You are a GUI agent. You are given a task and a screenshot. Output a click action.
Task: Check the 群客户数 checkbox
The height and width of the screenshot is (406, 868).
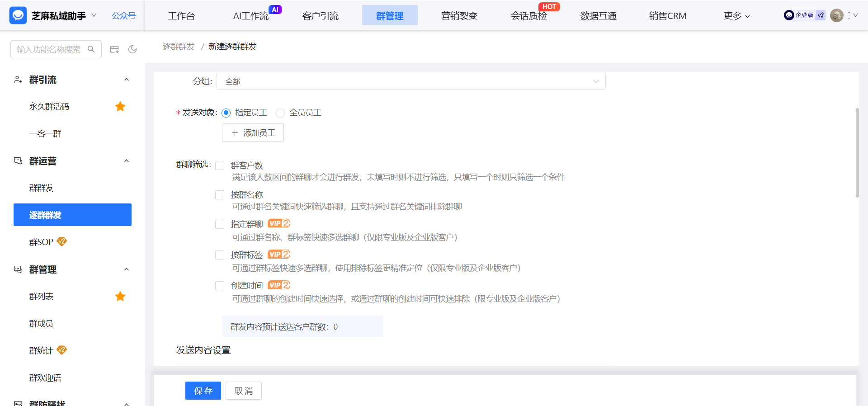(x=220, y=165)
